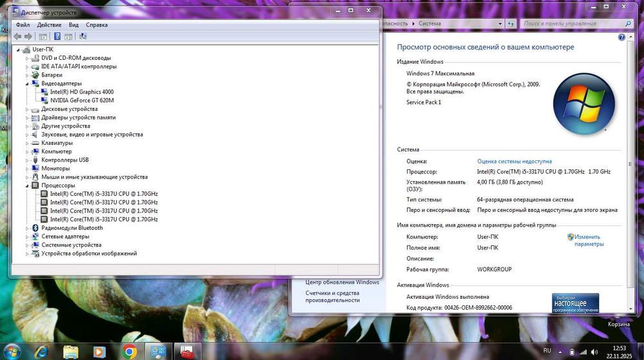Select Intel(R) HD Graphics 4000 adapter icon
The height and width of the screenshot is (360, 644).
(44, 92)
